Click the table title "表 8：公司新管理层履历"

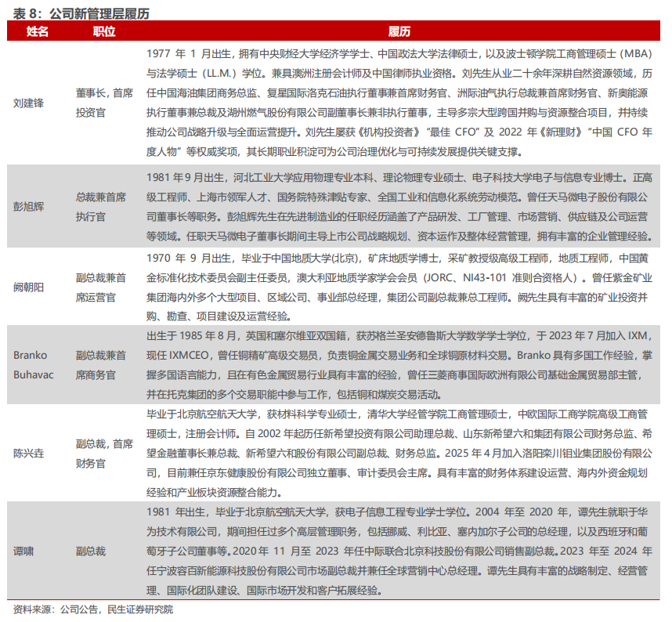click(79, 13)
